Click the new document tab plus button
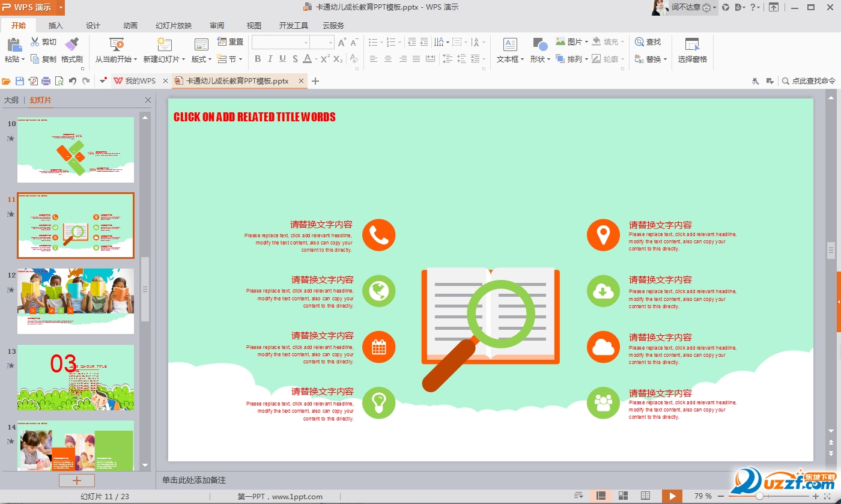The width and height of the screenshot is (841, 504). tap(315, 81)
